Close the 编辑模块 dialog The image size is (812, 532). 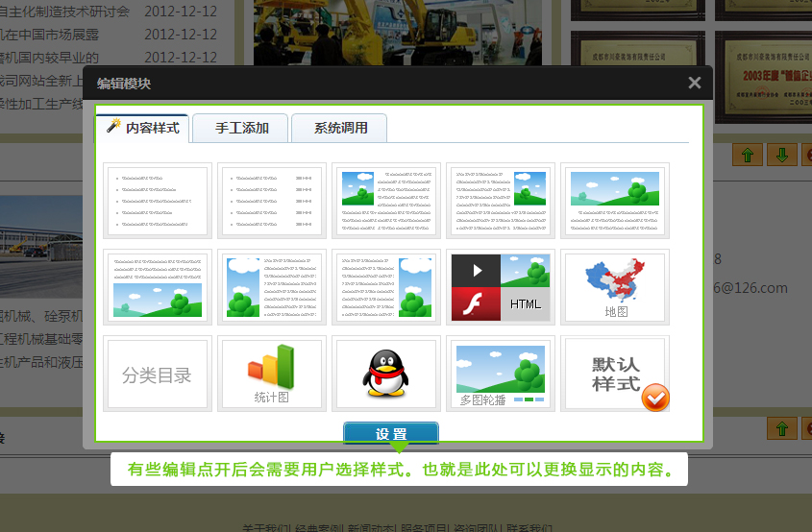click(695, 83)
